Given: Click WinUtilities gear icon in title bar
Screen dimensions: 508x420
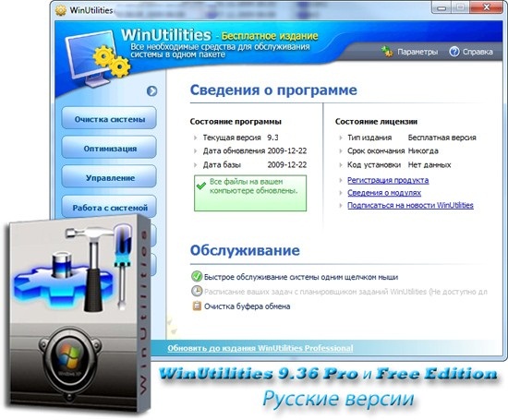Looking at the screenshot, I should (61, 10).
